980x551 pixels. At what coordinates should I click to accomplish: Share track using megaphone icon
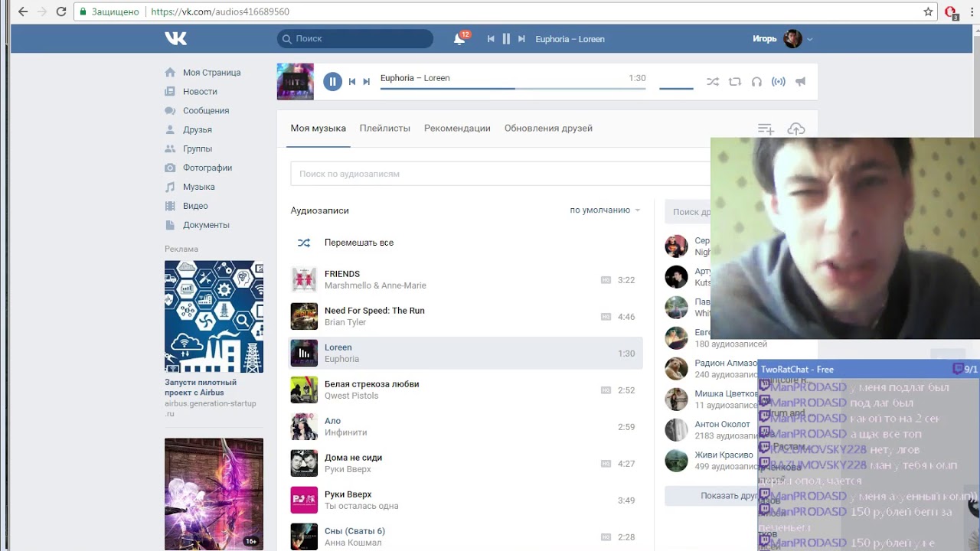pos(800,82)
